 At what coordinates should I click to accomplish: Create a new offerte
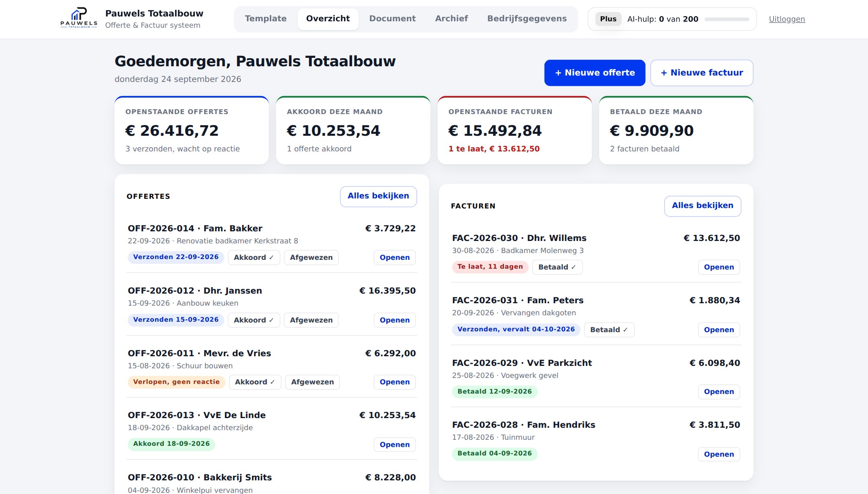tap(595, 73)
